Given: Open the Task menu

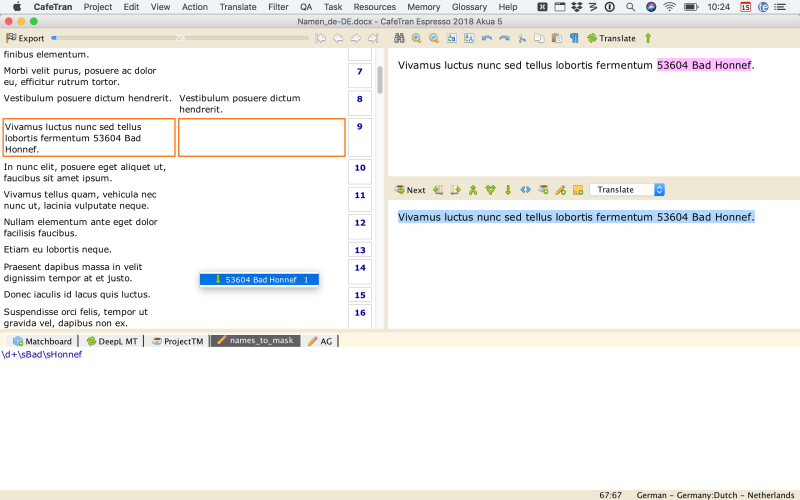Looking at the screenshot, I should [333, 7].
